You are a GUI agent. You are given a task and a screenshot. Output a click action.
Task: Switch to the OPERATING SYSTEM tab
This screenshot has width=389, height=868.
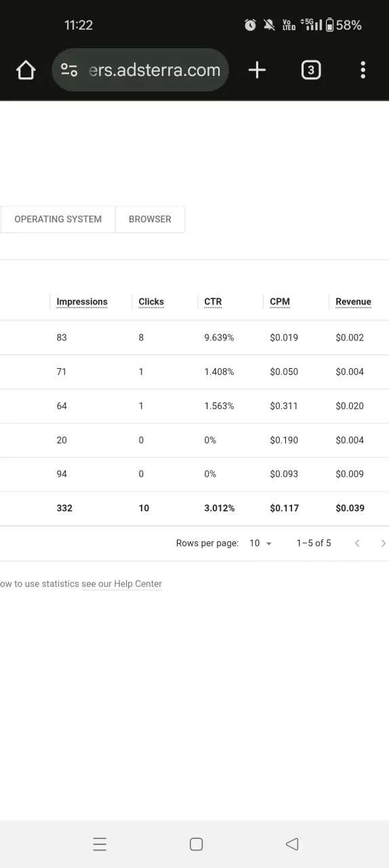58,219
